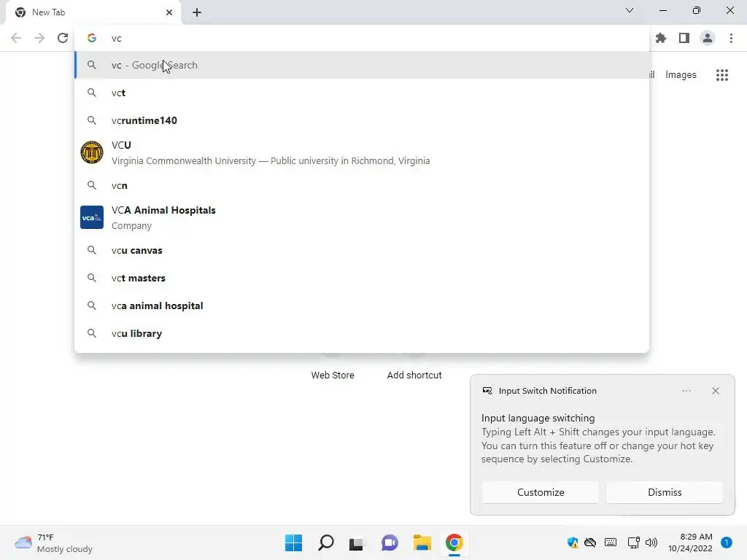Click the touch keyboard tray icon

point(611,542)
